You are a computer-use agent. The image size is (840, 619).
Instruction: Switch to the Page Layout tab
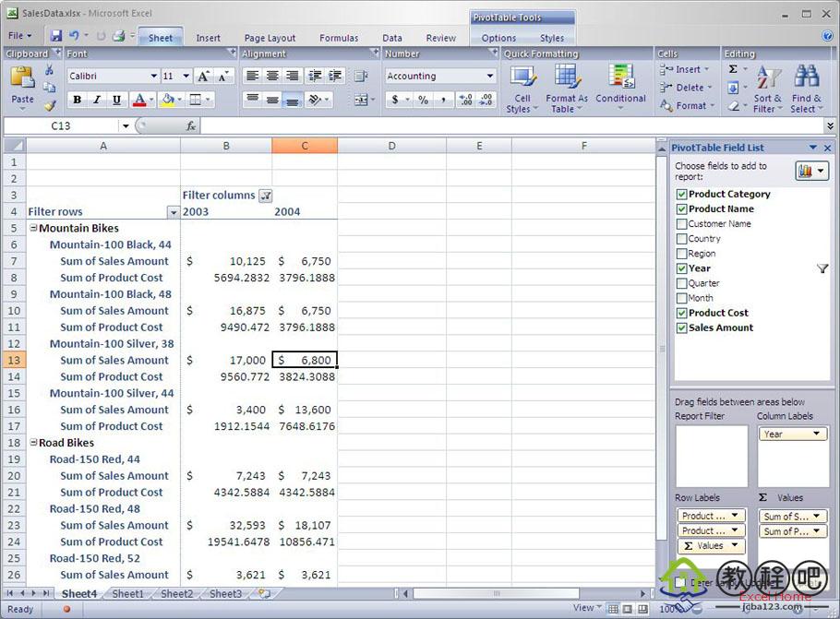point(270,38)
